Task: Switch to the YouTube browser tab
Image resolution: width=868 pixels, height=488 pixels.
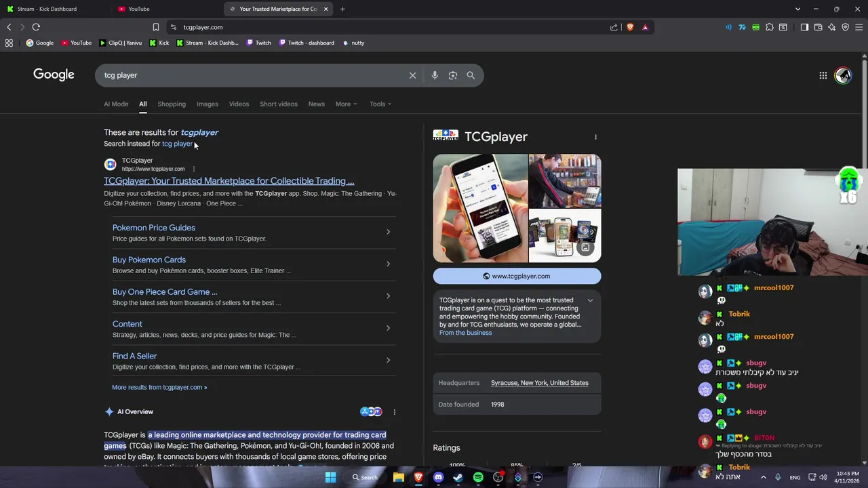Action: click(166, 9)
